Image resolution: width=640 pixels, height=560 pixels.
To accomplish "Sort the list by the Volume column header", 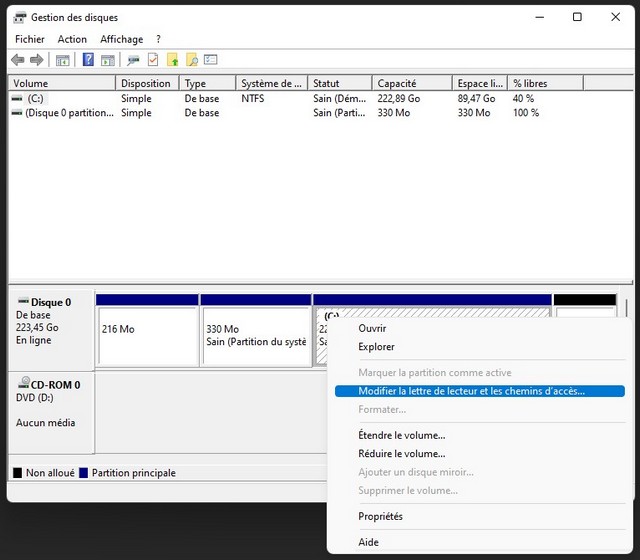I will click(30, 84).
